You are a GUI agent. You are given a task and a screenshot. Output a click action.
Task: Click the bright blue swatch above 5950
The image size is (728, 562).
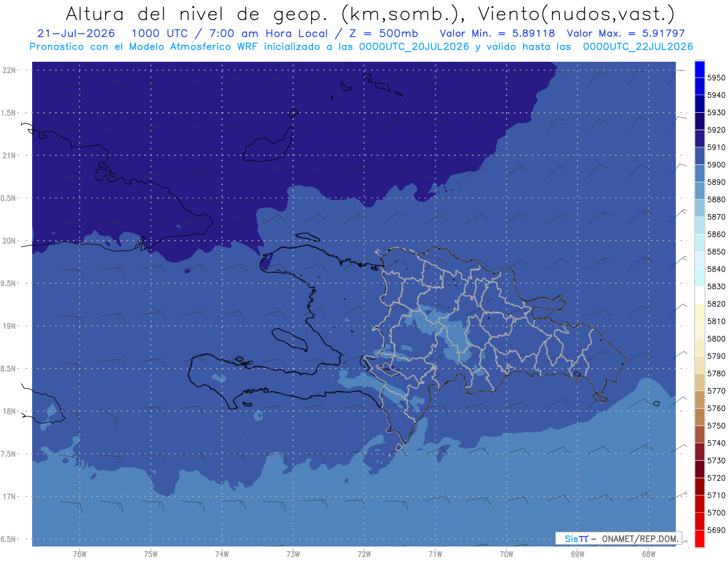(699, 69)
